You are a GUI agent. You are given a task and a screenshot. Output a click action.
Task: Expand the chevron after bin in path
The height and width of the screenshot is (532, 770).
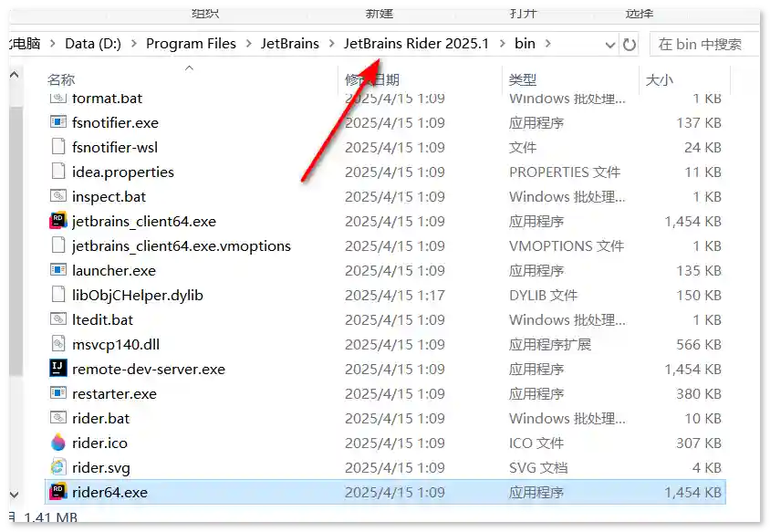[x=550, y=44]
